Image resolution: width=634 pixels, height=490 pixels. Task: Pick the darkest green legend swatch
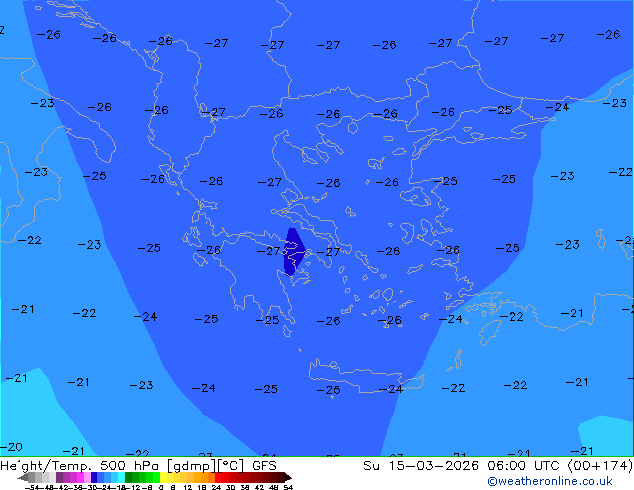[x=129, y=477]
